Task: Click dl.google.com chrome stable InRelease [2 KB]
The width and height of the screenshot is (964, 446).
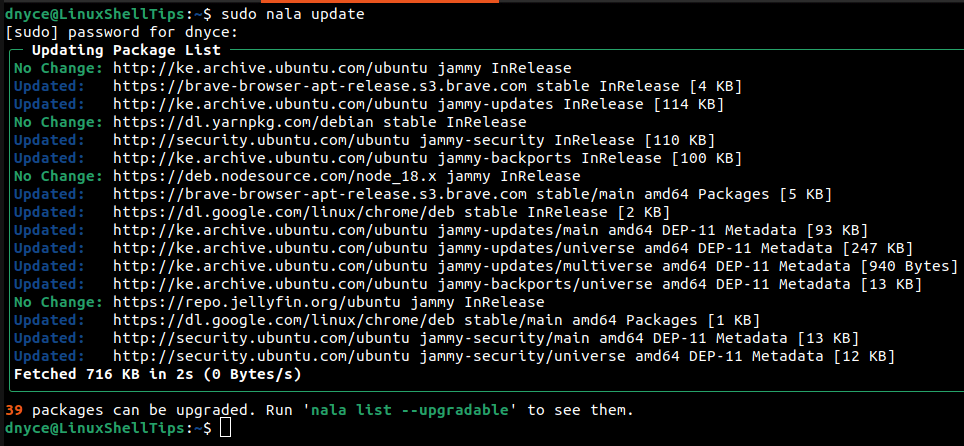Action: (x=392, y=213)
